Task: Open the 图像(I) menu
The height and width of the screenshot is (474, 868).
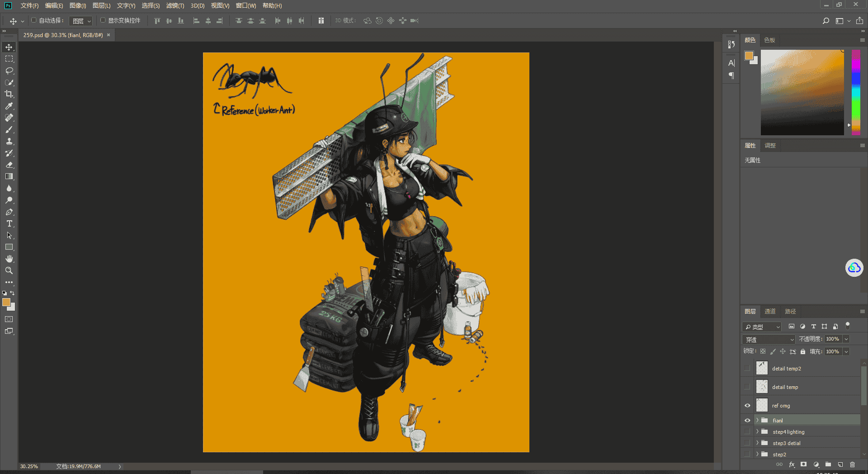Action: [x=78, y=5]
